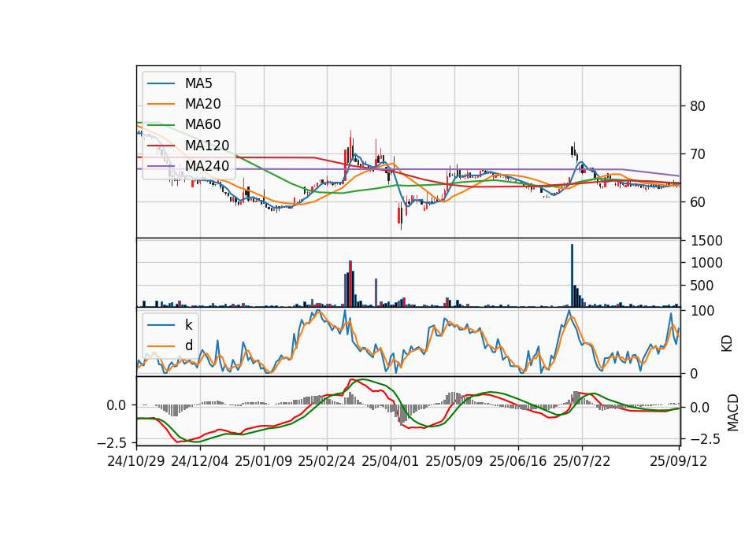The image size is (756, 543).
Task: Click the MA240 purple line sample in legend
Action: tap(161, 166)
